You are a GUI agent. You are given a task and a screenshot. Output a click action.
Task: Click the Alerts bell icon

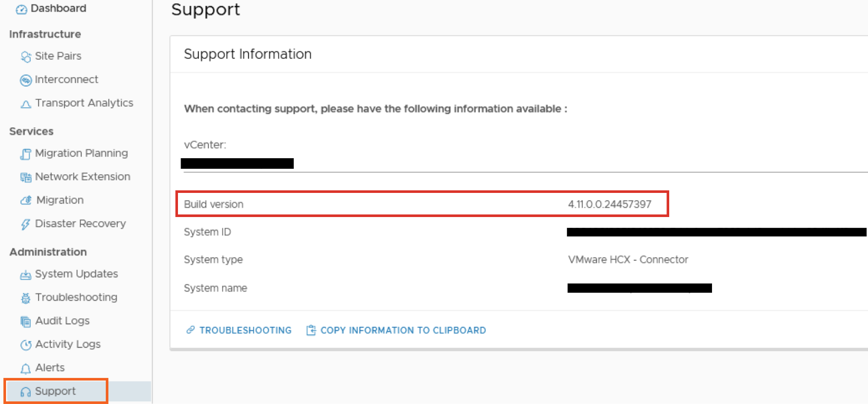pos(26,368)
